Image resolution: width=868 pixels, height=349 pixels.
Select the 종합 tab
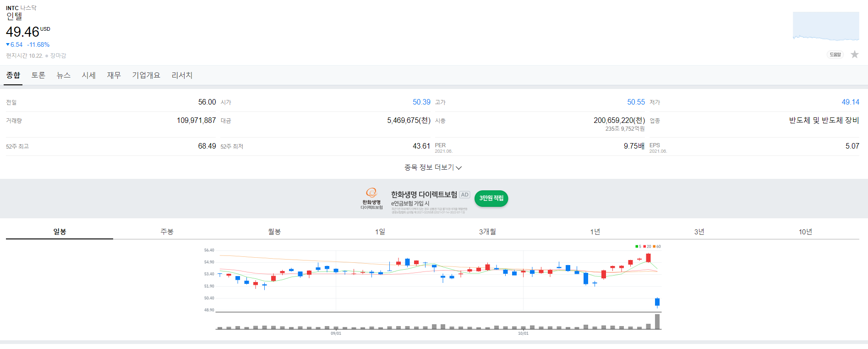pyautogui.click(x=13, y=75)
